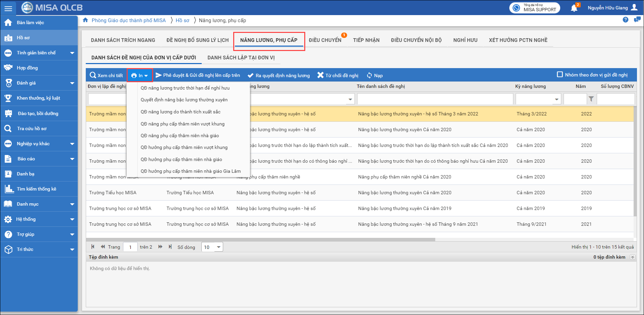Select Quyết định nâng bậc lương thường xuyên
The image size is (644, 315).
184,100
